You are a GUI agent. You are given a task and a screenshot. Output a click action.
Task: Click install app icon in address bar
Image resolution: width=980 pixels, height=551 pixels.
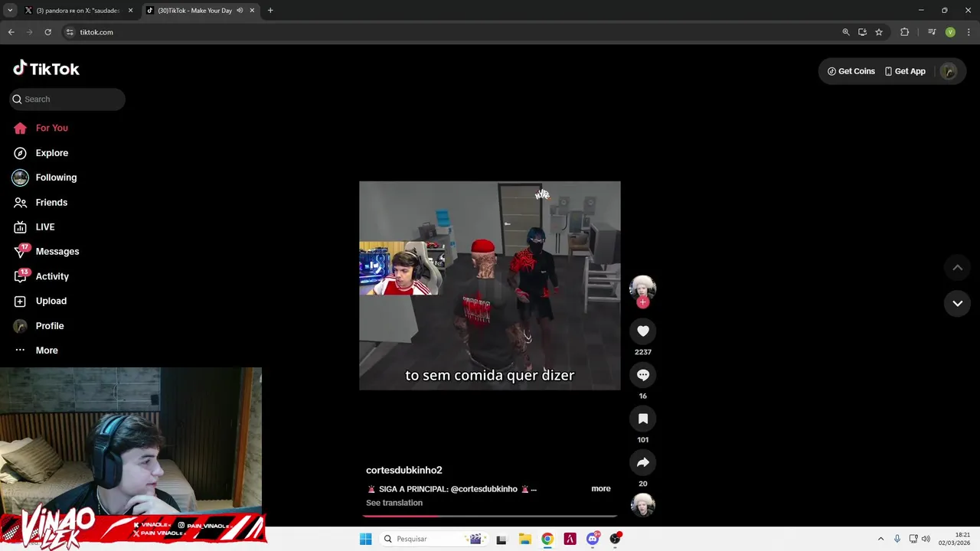(x=862, y=32)
